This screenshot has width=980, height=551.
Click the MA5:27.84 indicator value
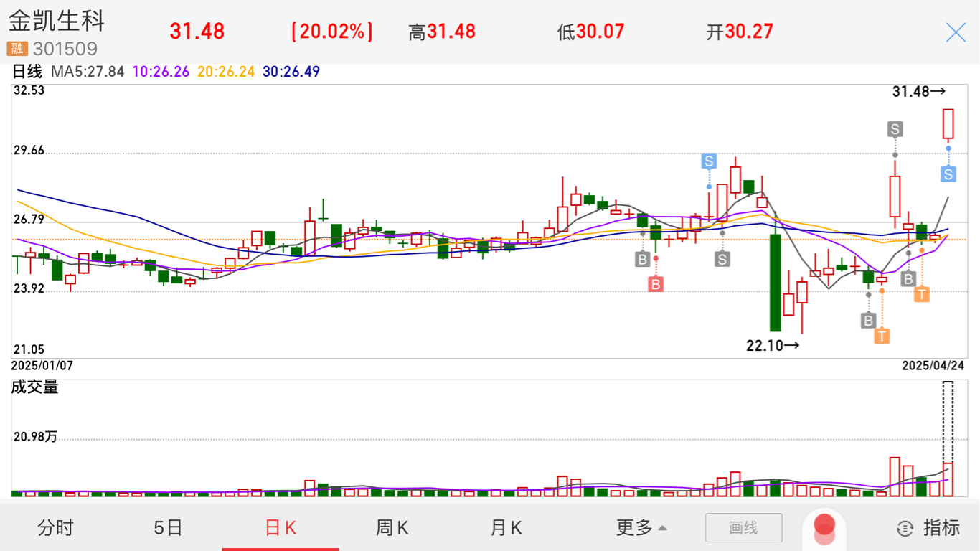pos(88,72)
